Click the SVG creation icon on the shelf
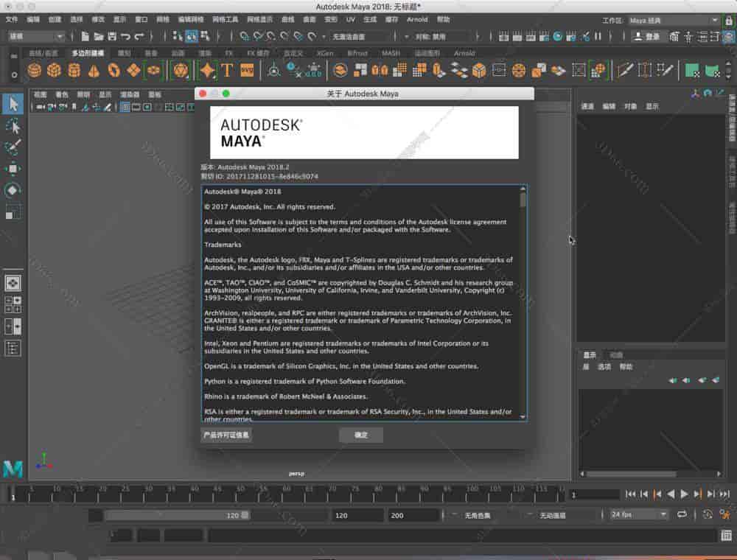 248,70
